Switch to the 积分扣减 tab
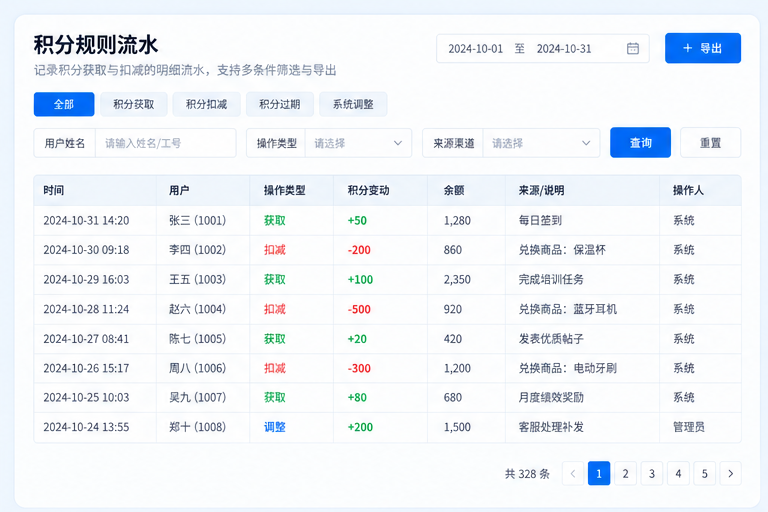Screen dimensions: 768x512 pyautogui.click(x=206, y=104)
